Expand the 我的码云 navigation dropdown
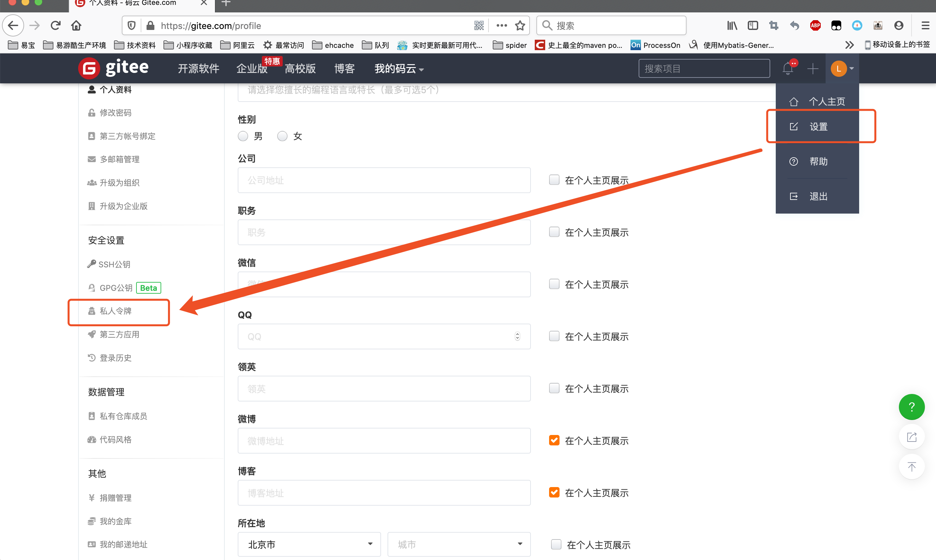Image resolution: width=936 pixels, height=560 pixels. point(399,69)
